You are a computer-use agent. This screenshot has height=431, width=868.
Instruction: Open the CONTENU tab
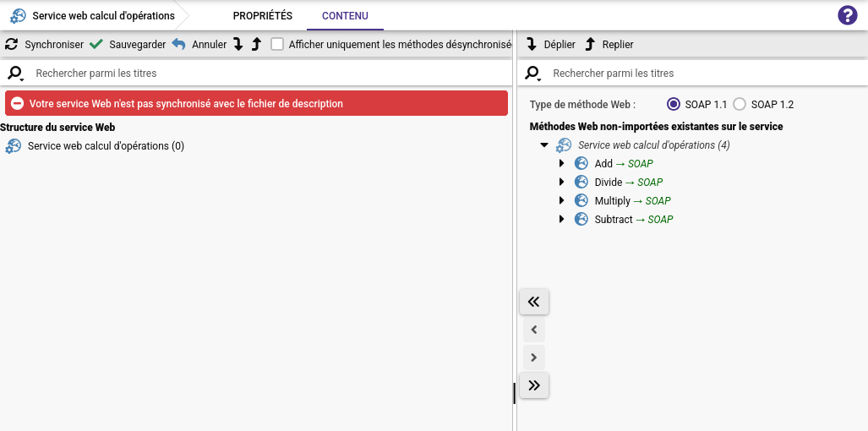click(345, 16)
